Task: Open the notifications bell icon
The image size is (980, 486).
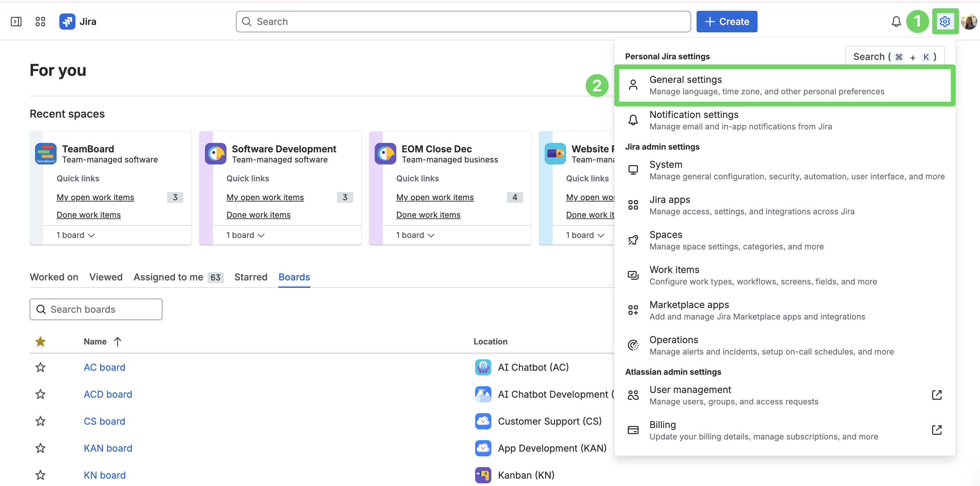Action: point(896,22)
